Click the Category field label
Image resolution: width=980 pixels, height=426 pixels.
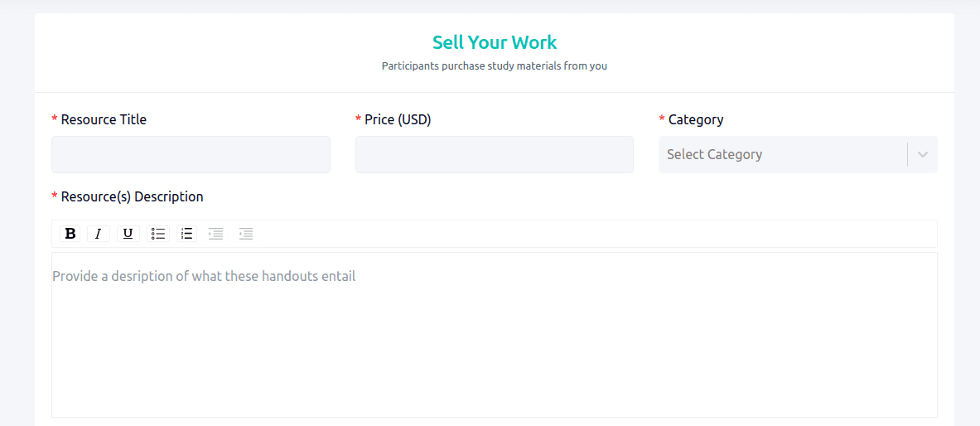coord(696,119)
